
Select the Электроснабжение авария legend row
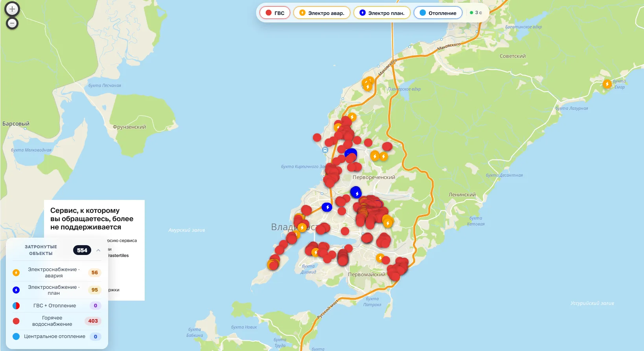click(x=57, y=272)
